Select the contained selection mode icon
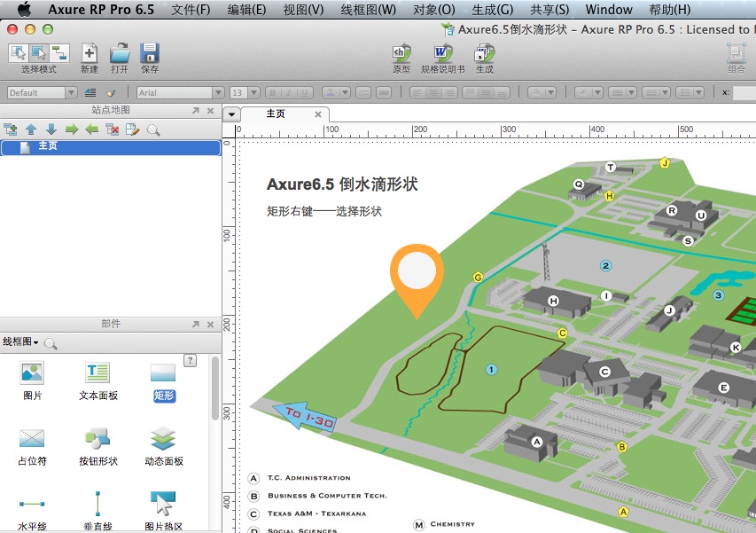 39,52
